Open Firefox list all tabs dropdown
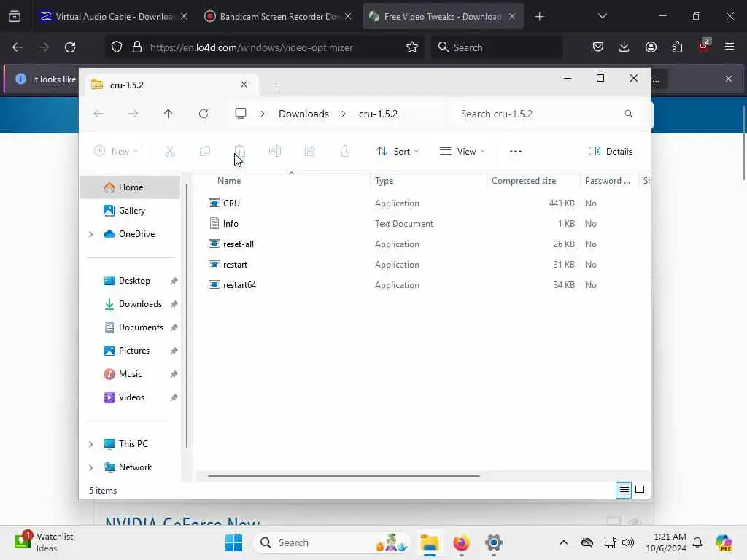The height and width of the screenshot is (560, 747). pos(602,16)
